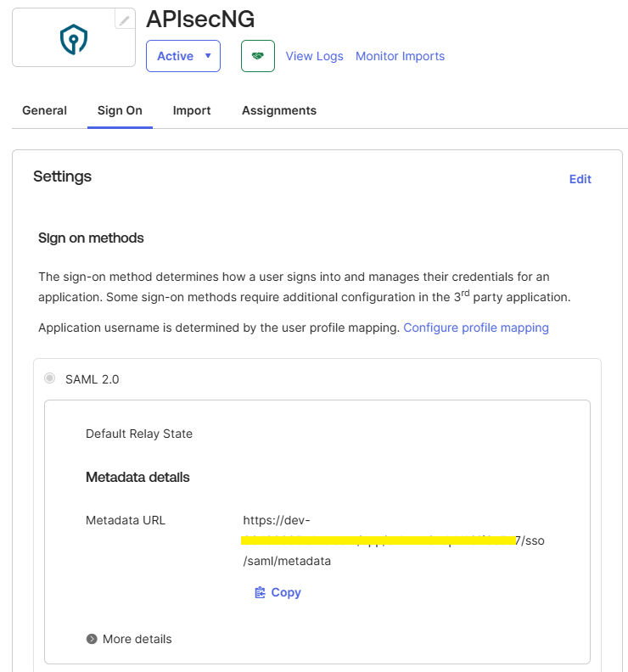Open the View Logs link
The image size is (628, 672).
(314, 56)
